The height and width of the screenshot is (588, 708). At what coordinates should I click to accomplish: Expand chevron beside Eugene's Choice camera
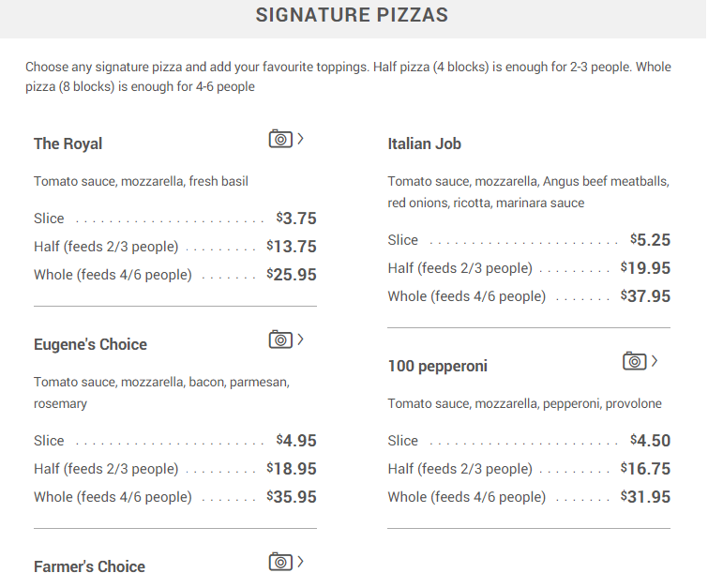tap(301, 339)
